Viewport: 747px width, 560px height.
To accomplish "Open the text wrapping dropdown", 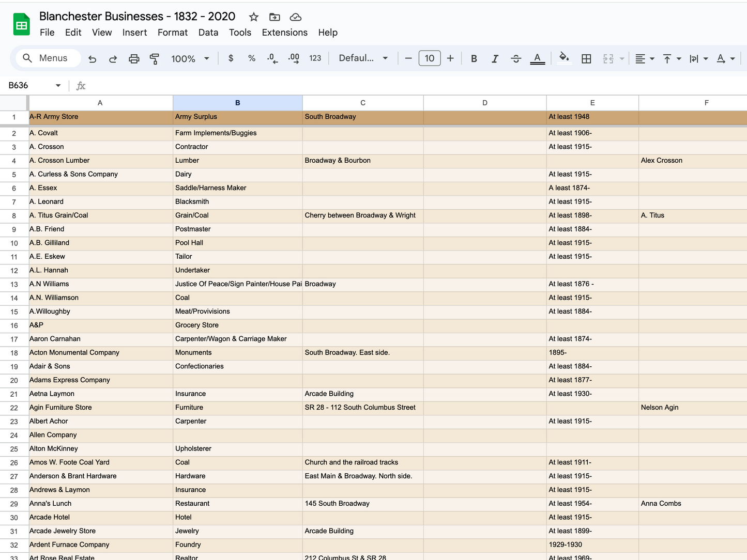I will click(x=698, y=59).
